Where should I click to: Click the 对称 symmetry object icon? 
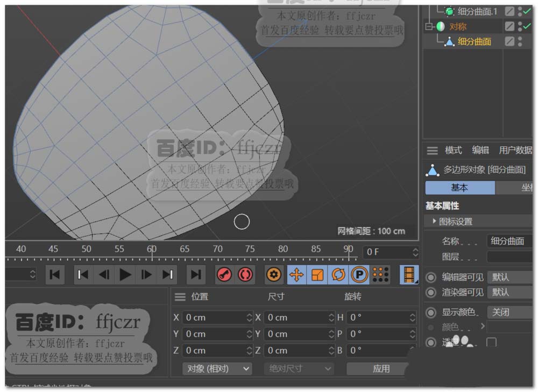441,26
